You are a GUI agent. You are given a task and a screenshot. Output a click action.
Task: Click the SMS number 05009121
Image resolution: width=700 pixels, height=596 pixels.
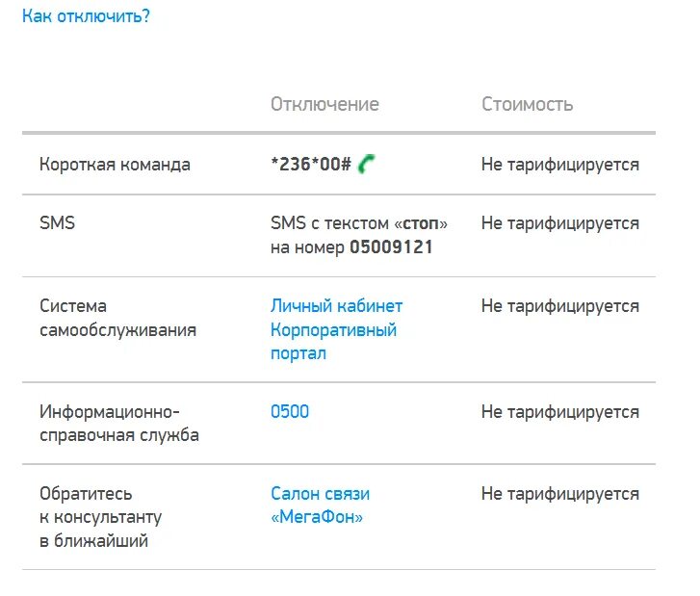pyautogui.click(x=391, y=246)
